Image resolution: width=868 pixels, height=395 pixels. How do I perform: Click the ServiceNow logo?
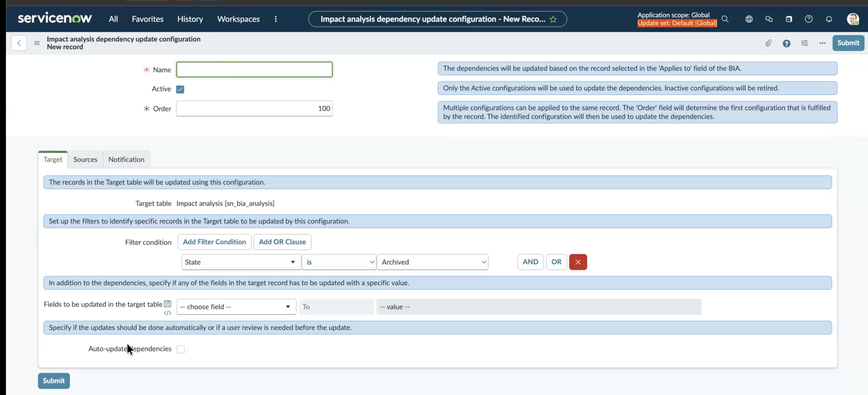(55, 18)
